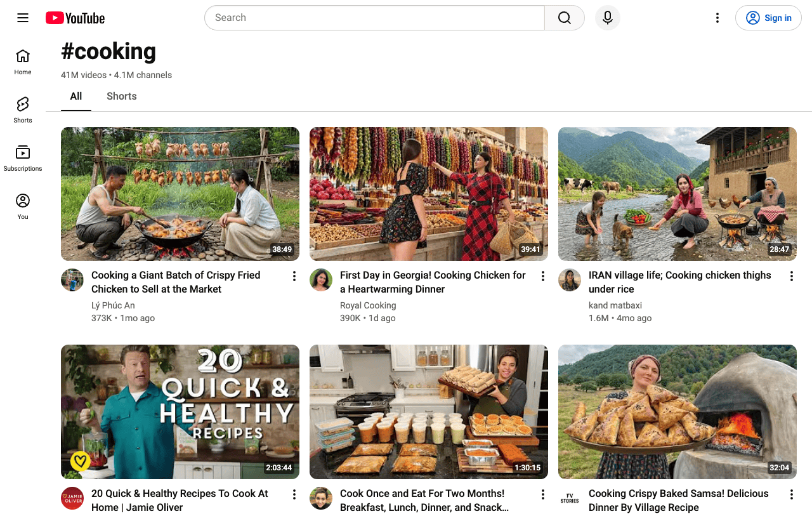This screenshot has width=812, height=516.
Task: Open '20 Quick & Healthy Recipes' title link
Action: point(180,500)
